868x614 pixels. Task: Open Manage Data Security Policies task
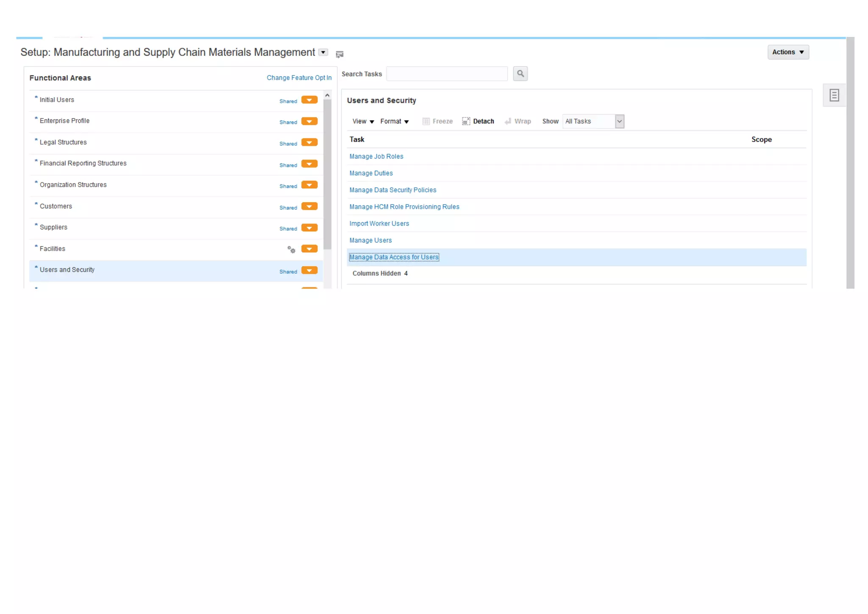(x=392, y=190)
